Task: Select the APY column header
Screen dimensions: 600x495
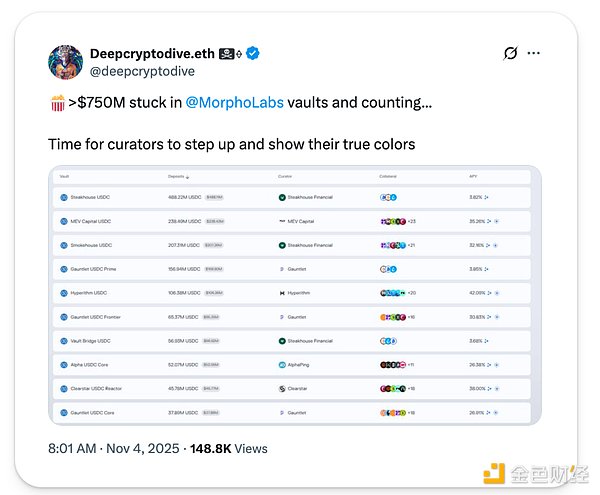Action: coord(473,177)
